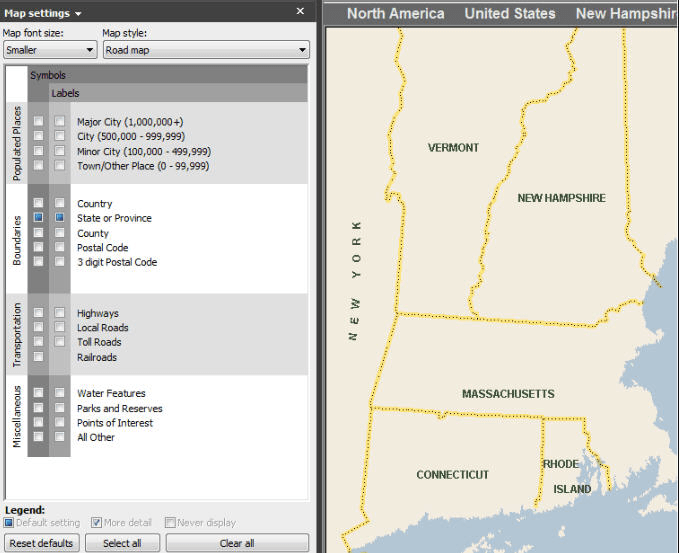Viewport: 681px width, 553px height.
Task: Open the Map style dropdown
Action: tap(206, 50)
